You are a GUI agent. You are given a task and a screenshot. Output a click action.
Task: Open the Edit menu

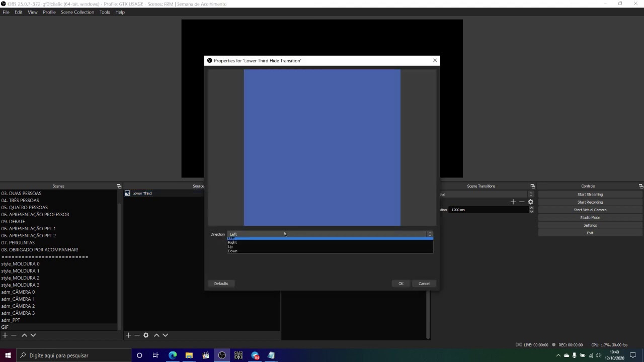19,12
